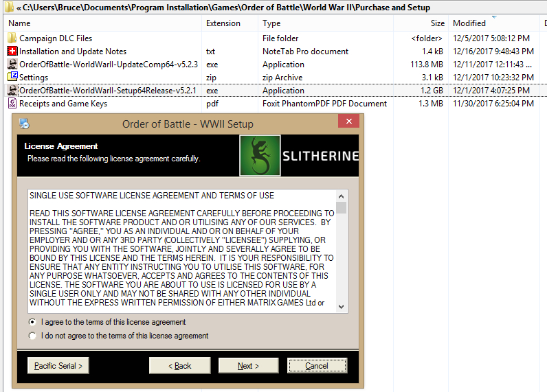Screen dimensions: 547x392
Task: Click the 'Foxit PhantomPDF PDF Document' type cell
Action: (x=324, y=104)
